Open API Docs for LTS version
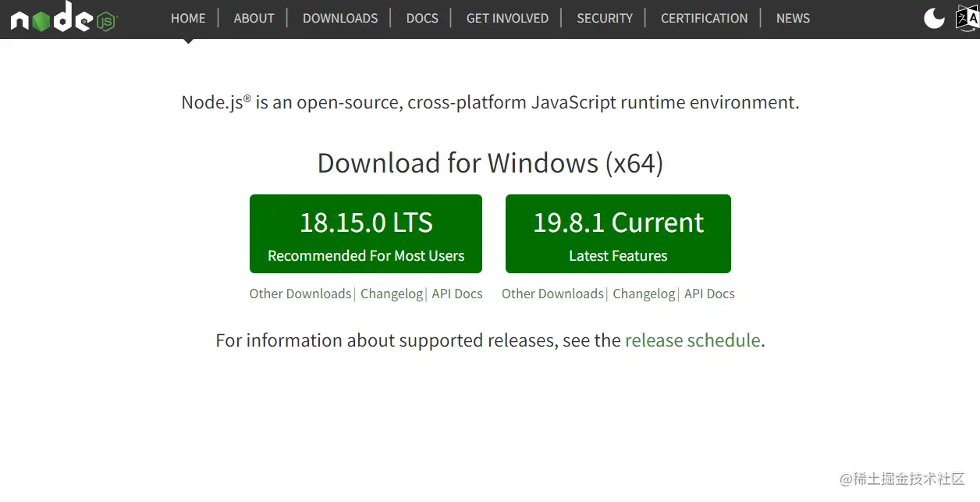Screen dimensions: 980x502 pos(457,294)
